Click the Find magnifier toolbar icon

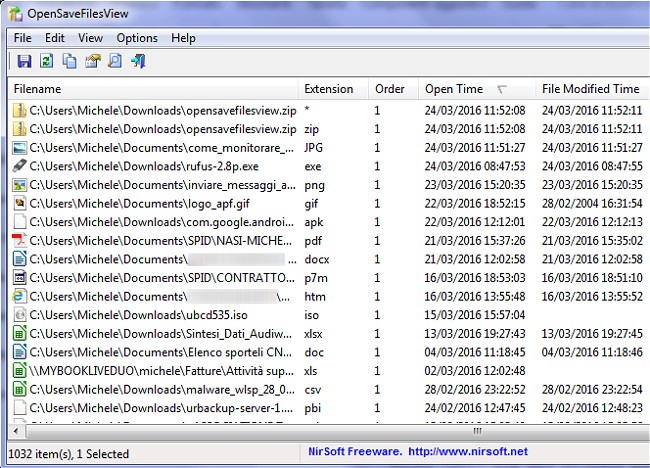(115, 61)
